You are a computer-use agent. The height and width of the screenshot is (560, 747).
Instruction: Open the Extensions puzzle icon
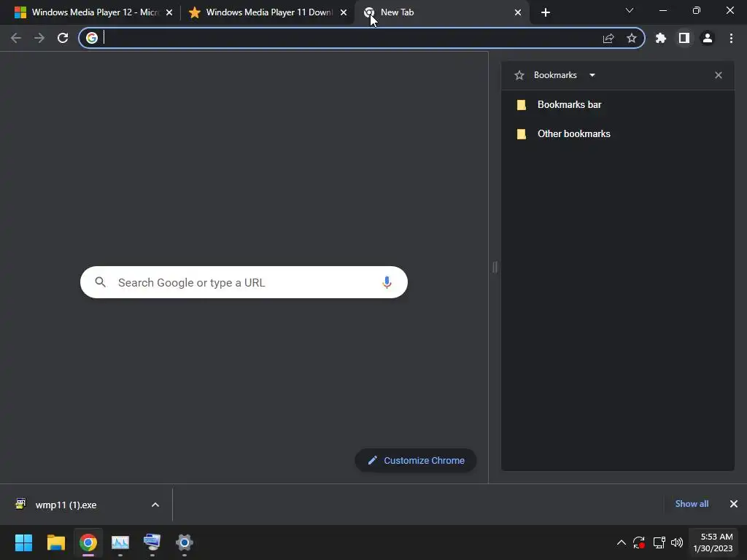click(x=661, y=38)
